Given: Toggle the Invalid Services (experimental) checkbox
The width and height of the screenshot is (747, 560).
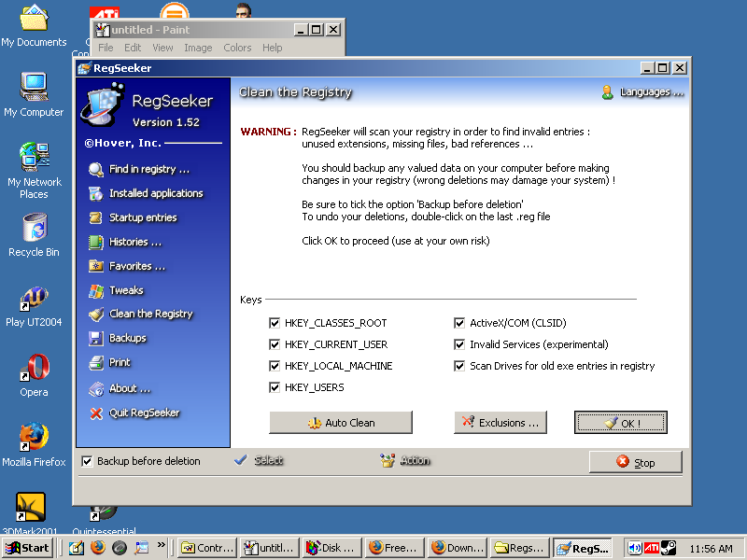Looking at the screenshot, I should click(459, 344).
